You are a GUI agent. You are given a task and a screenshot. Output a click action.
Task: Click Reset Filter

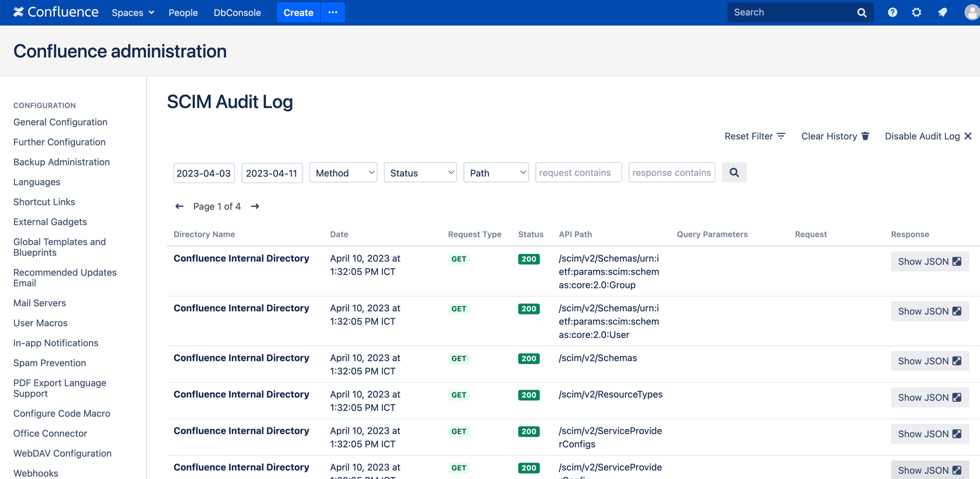pos(755,136)
